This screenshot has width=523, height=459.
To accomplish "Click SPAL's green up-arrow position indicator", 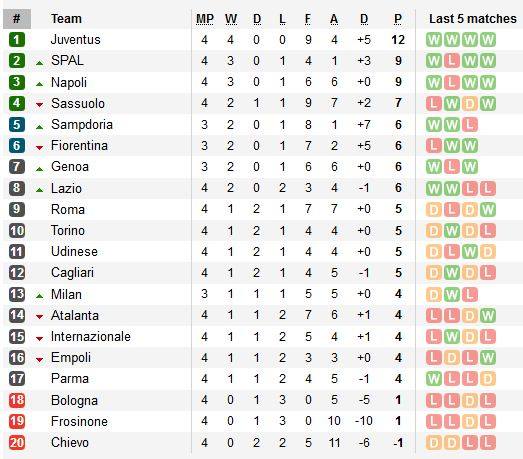I will (x=40, y=63).
